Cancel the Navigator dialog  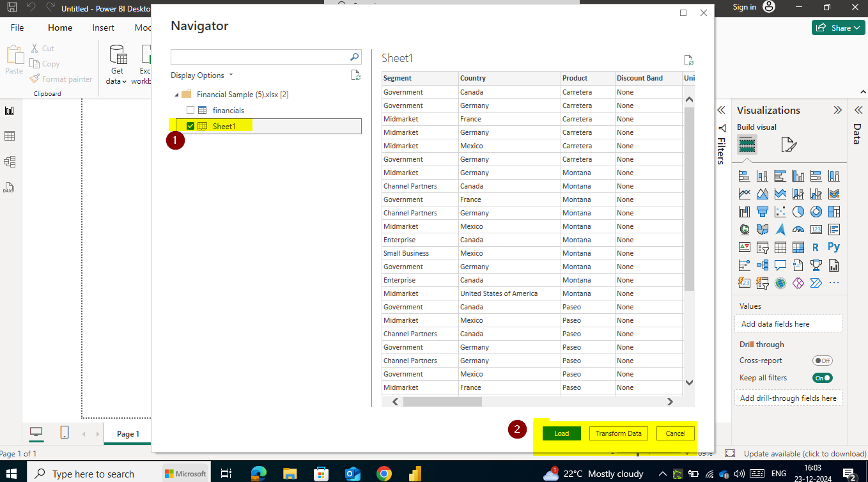coord(675,433)
